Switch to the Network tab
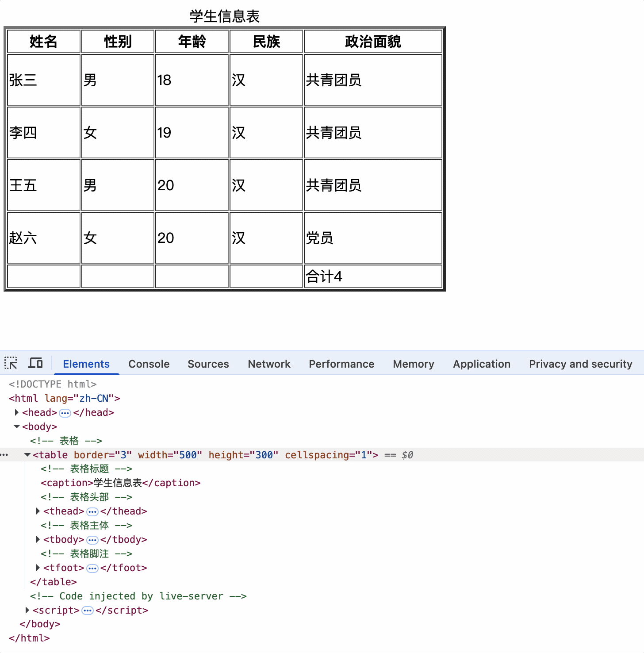This screenshot has height=653, width=644. click(269, 364)
